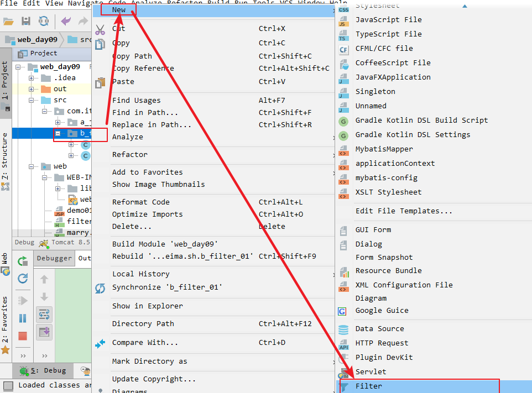Image resolution: width=532 pixels, height=393 pixels.
Task: Click the Undo purple arrow icon
Action: coord(66,22)
